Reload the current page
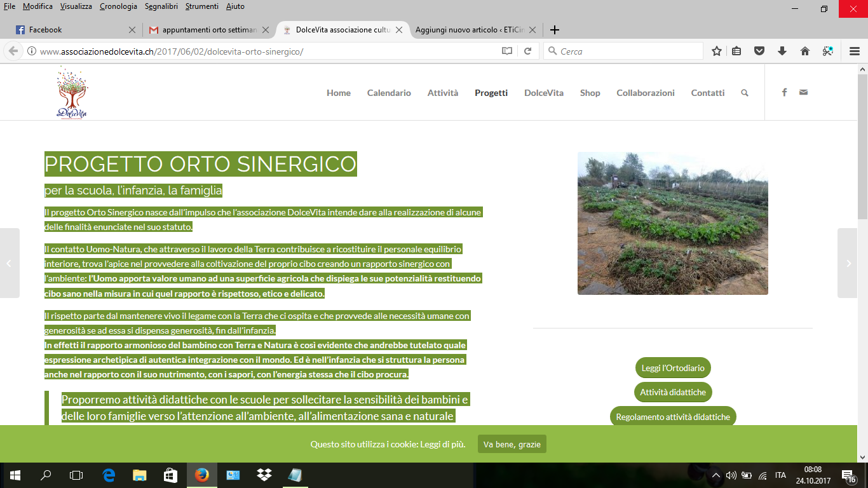The height and width of the screenshot is (488, 868). pos(527,51)
